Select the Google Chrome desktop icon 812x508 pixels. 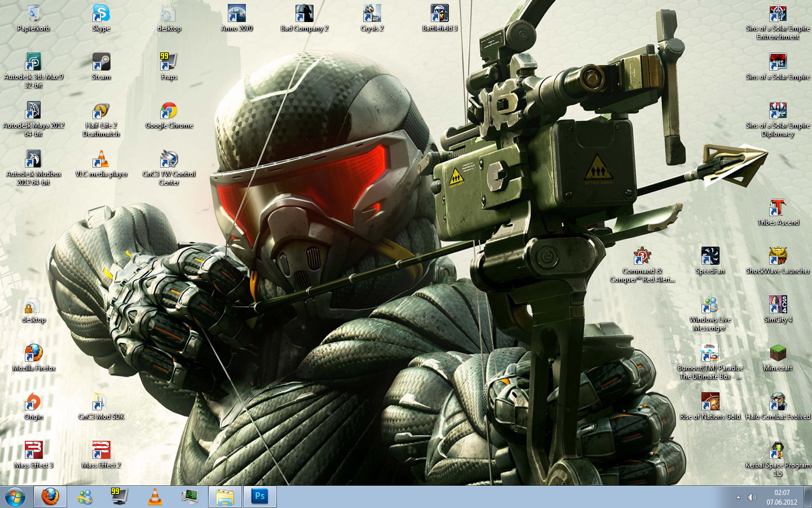click(x=169, y=115)
